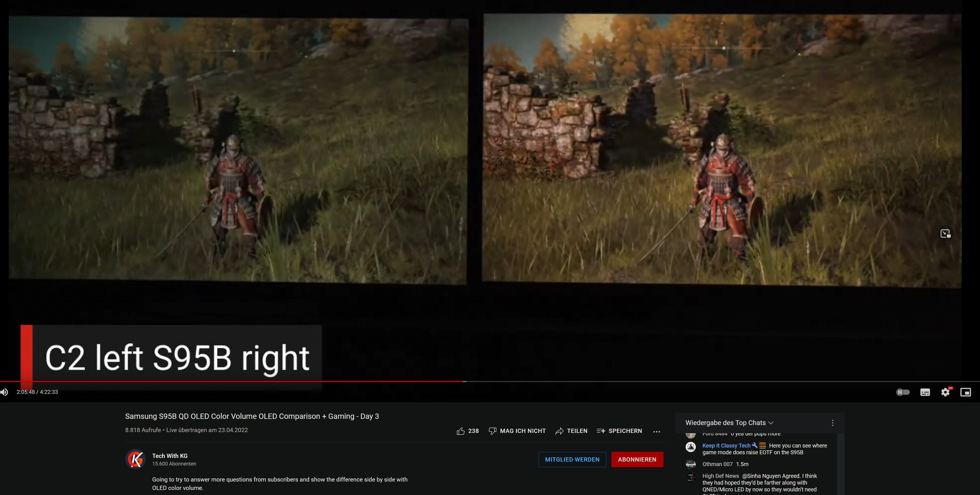Click the chat panel scrollbar
The image size is (980, 495).
pyautogui.click(x=840, y=464)
